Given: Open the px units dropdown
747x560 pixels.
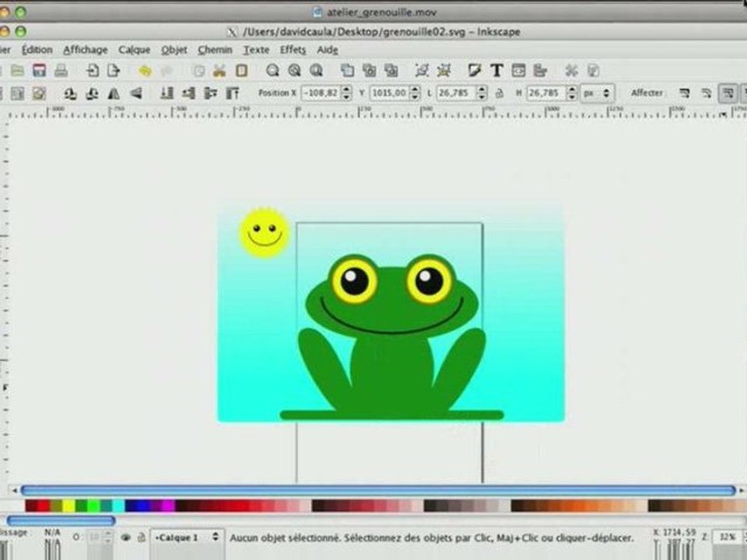Looking at the screenshot, I should [597, 93].
